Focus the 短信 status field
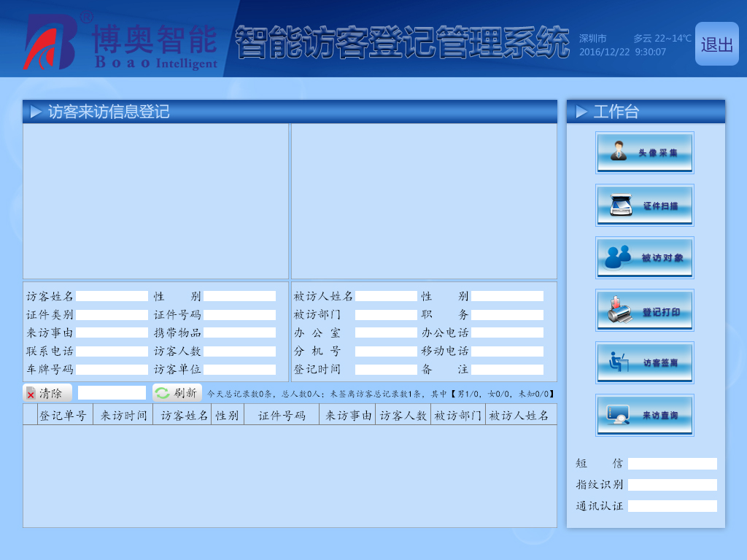This screenshot has height=560, width=747. click(x=672, y=464)
